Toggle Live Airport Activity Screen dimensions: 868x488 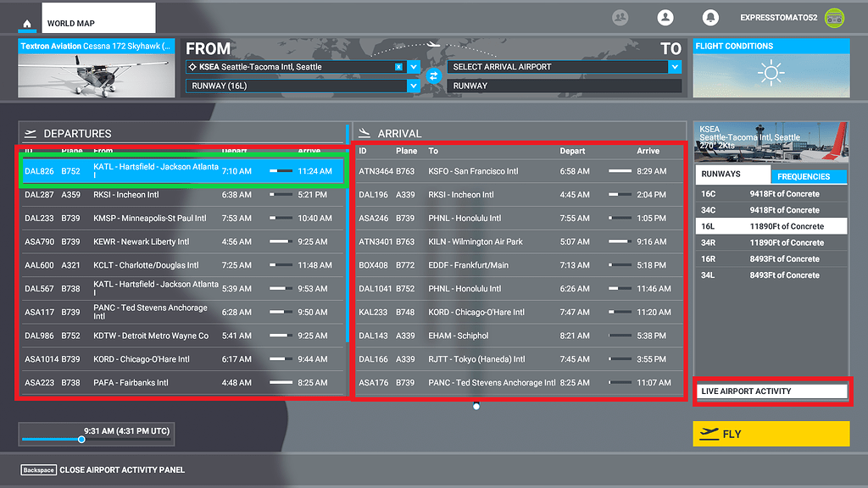[771, 391]
